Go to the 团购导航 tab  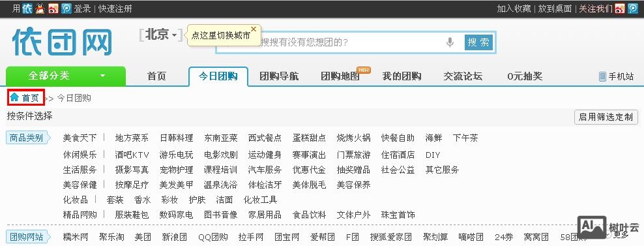coord(279,76)
